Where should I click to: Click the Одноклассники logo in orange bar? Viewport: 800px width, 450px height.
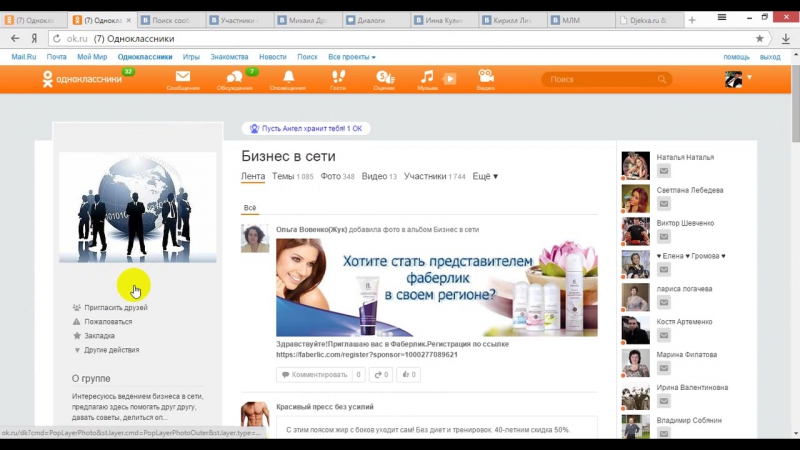[x=82, y=79]
